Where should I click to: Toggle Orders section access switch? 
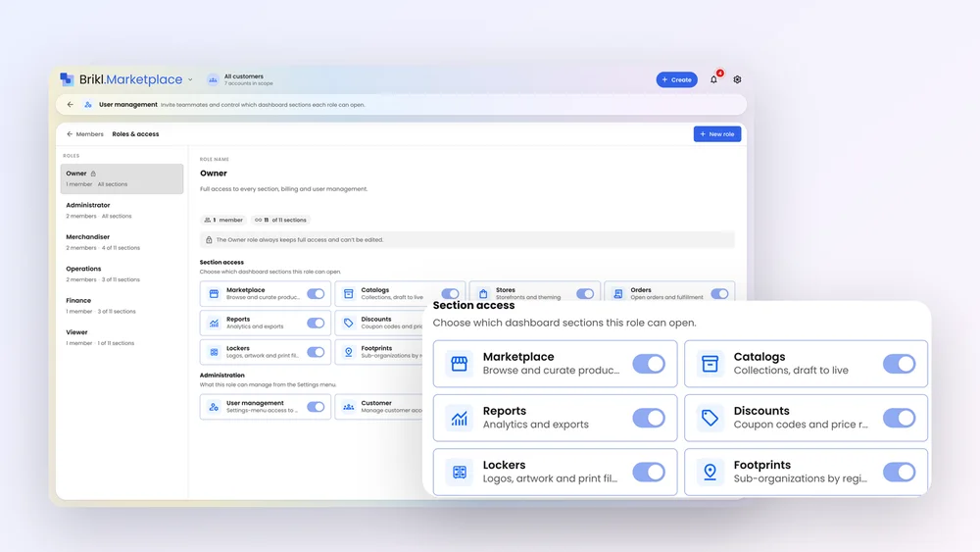[x=719, y=294]
